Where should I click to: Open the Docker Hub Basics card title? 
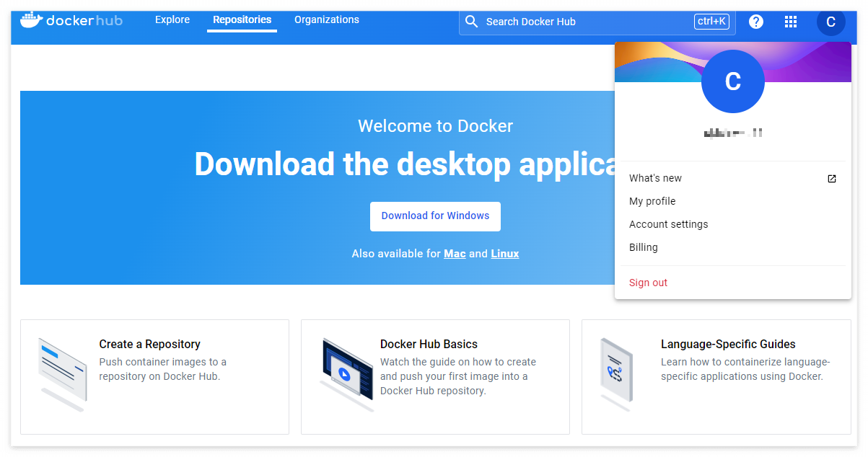[429, 345]
